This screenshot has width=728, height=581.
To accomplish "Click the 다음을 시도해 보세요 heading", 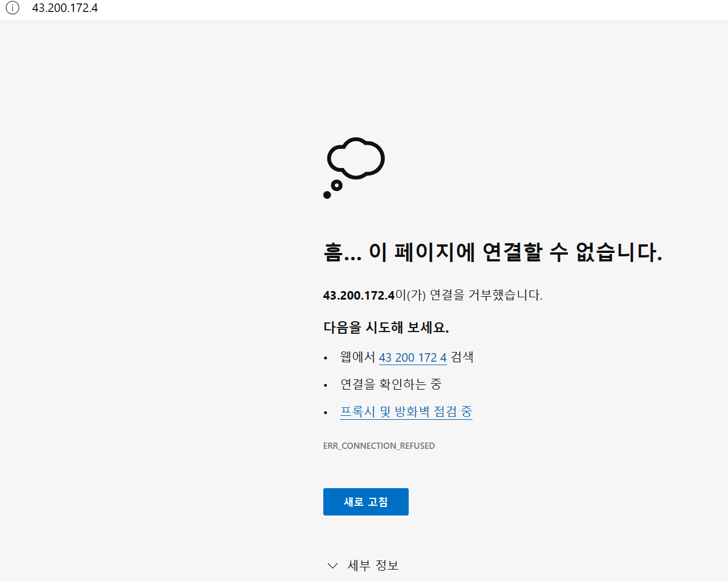I will pyautogui.click(x=386, y=328).
